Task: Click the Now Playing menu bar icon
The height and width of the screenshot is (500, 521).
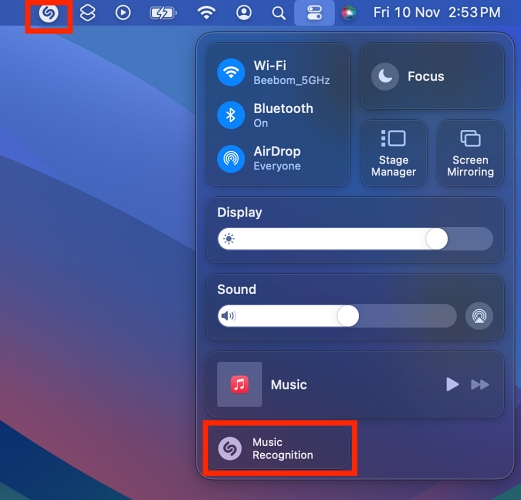Action: 123,13
